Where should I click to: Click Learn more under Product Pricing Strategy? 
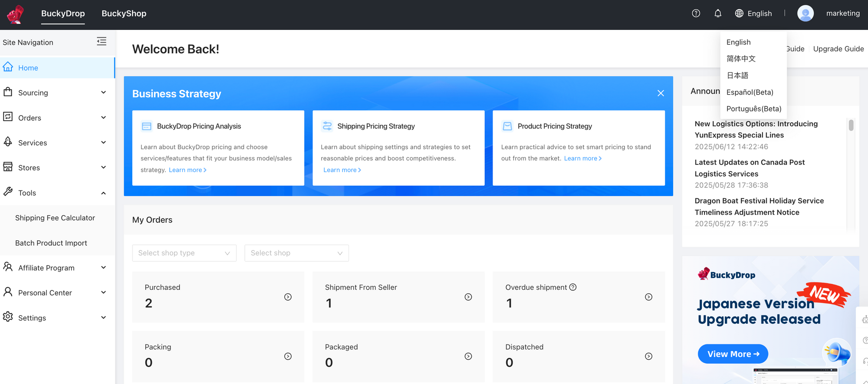tap(583, 158)
